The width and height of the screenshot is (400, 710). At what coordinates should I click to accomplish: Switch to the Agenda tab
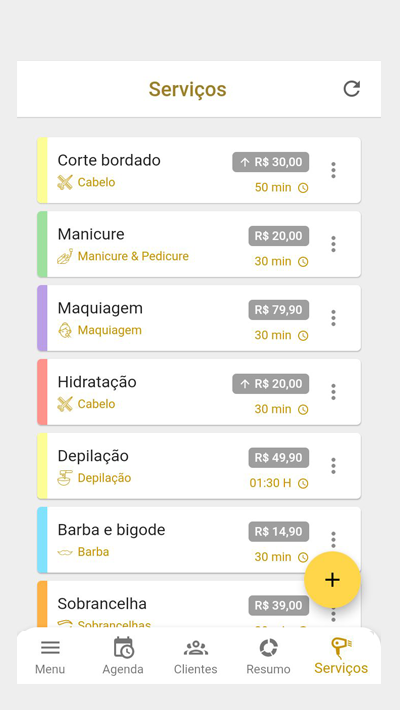click(x=123, y=656)
